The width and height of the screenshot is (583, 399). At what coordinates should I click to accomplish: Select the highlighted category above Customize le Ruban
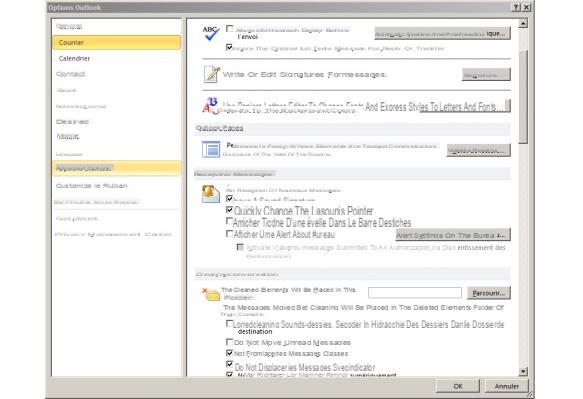click(117, 168)
